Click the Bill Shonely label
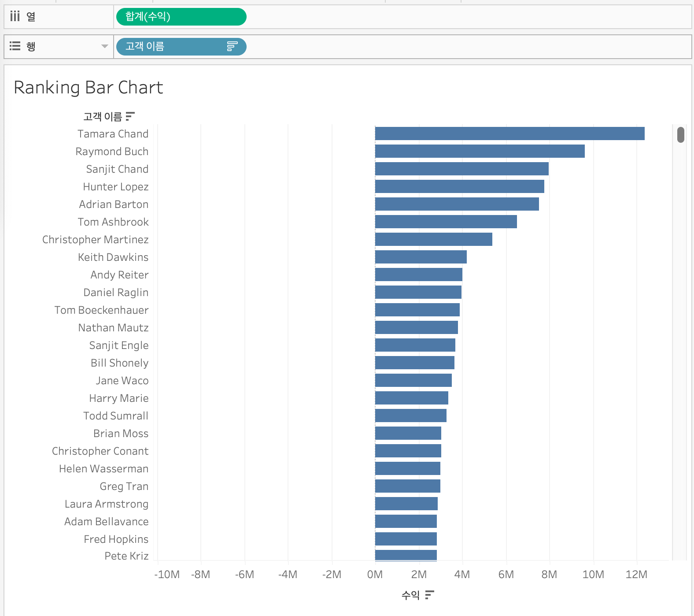The width and height of the screenshot is (694, 616). click(119, 363)
